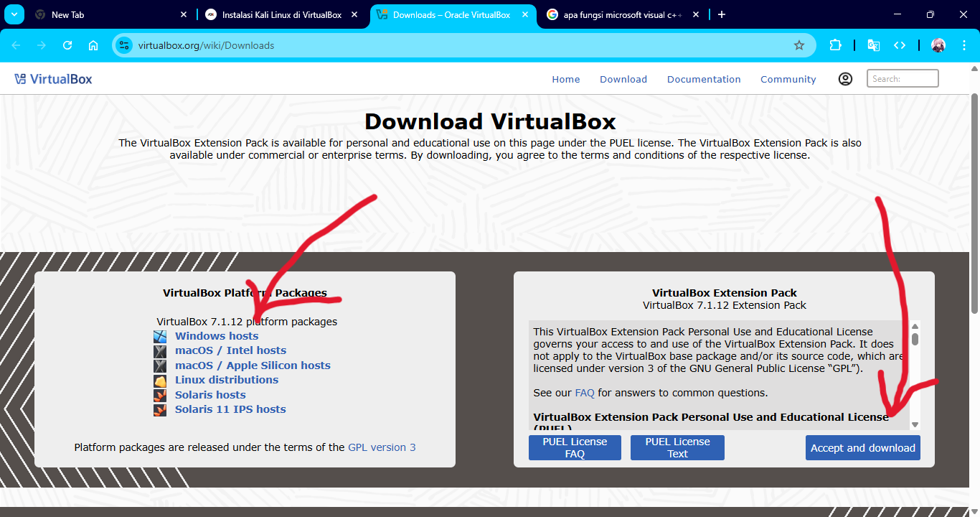Bookmark this page using the star icon

click(799, 45)
